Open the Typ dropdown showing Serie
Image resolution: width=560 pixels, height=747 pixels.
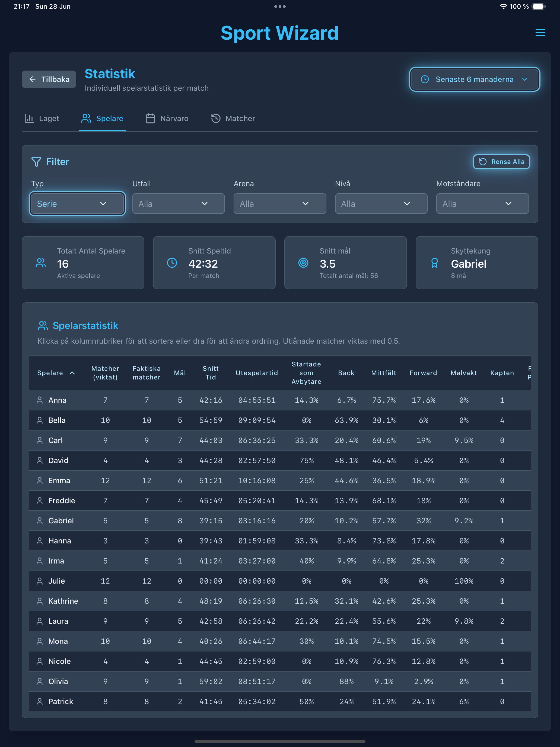77,204
